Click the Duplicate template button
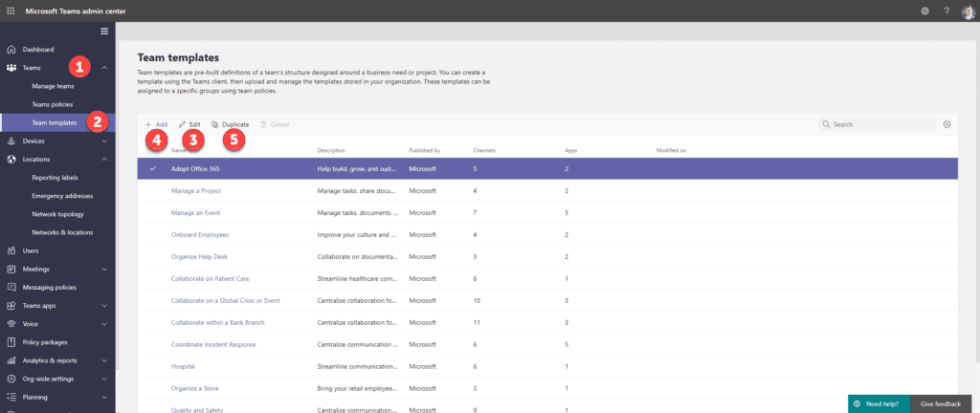Image resolution: width=980 pixels, height=413 pixels. click(x=230, y=124)
